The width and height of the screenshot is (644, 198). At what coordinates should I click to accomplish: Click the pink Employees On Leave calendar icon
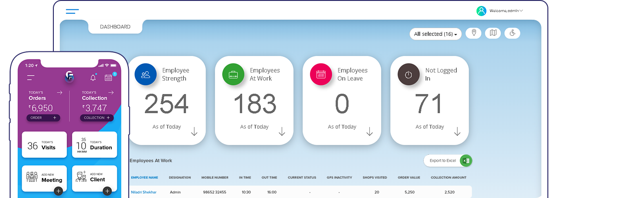coord(321,74)
